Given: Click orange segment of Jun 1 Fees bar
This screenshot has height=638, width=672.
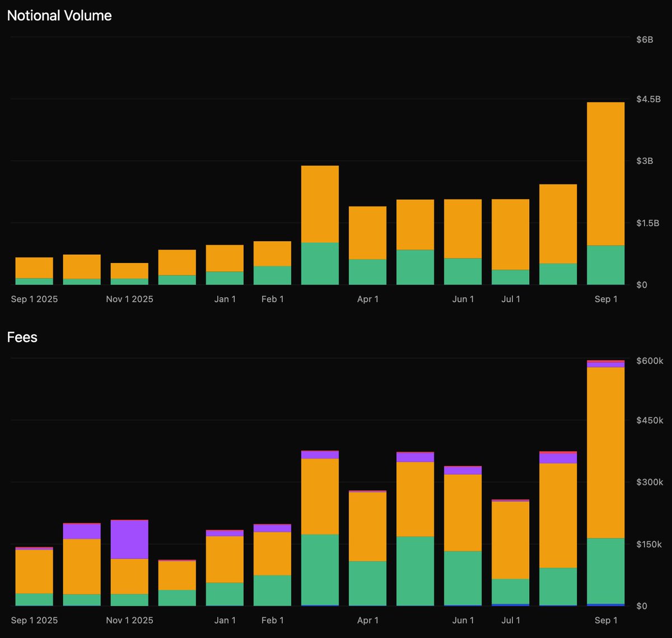Looking at the screenshot, I should click(463, 513).
